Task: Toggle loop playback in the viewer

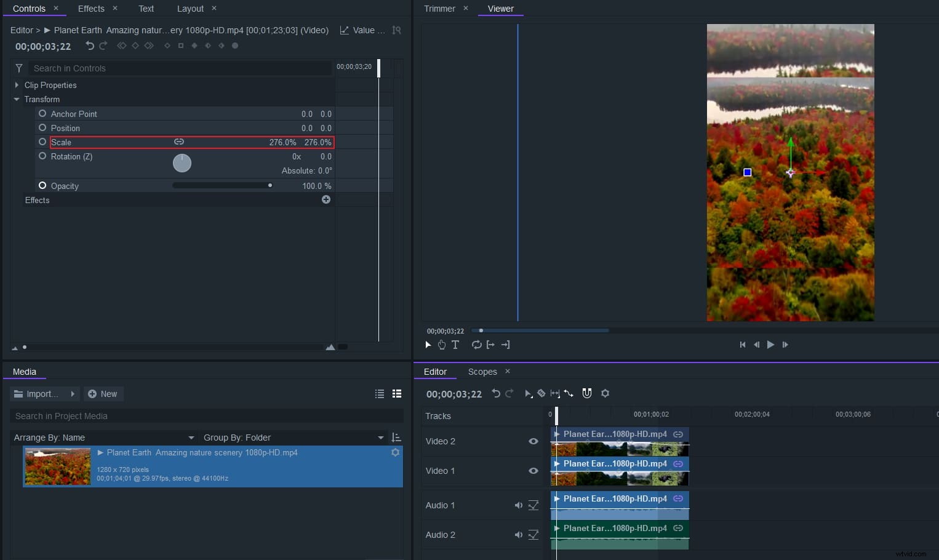Action: pyautogui.click(x=476, y=345)
